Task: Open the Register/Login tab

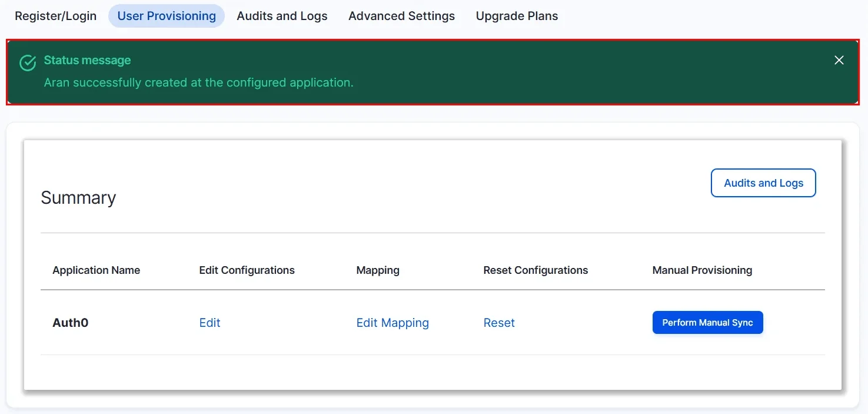Action: click(x=55, y=16)
